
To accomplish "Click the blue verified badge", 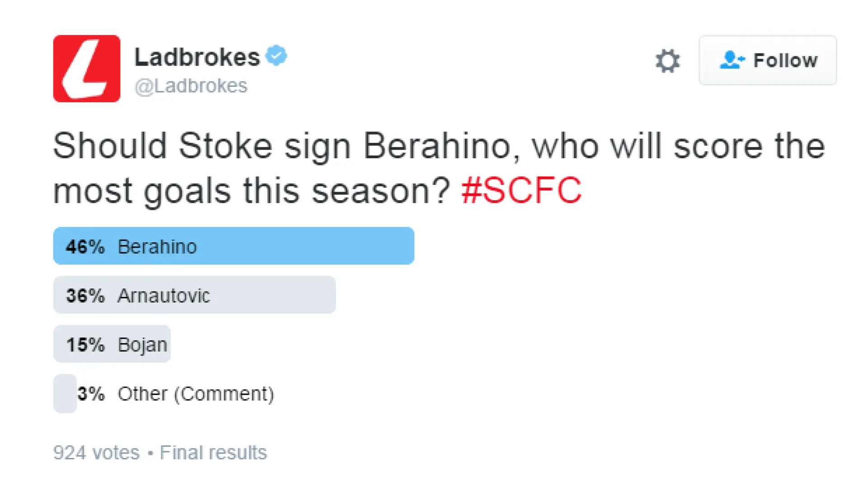I will 276,56.
